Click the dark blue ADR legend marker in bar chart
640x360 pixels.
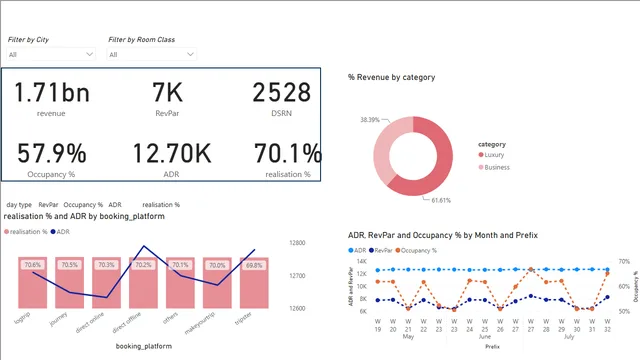(53, 231)
